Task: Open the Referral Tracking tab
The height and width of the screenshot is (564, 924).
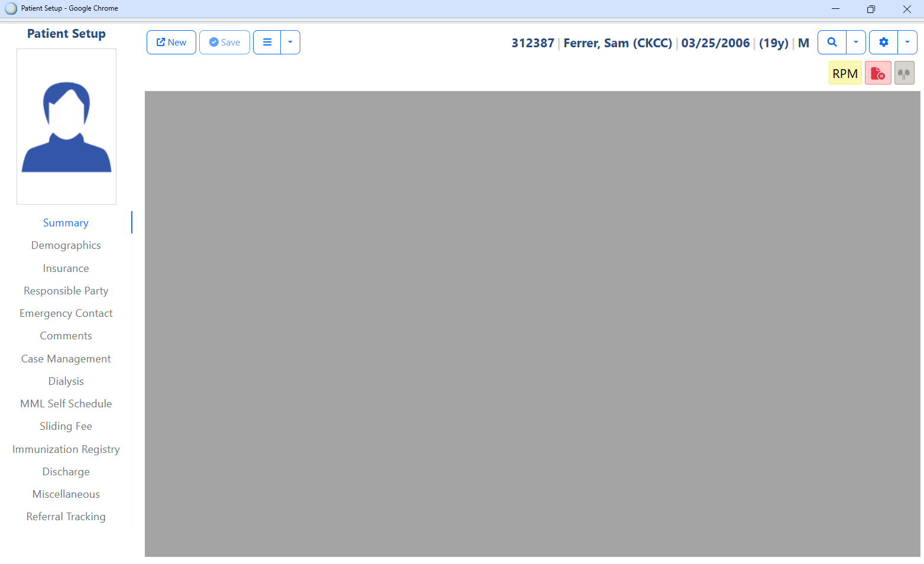Action: point(66,517)
